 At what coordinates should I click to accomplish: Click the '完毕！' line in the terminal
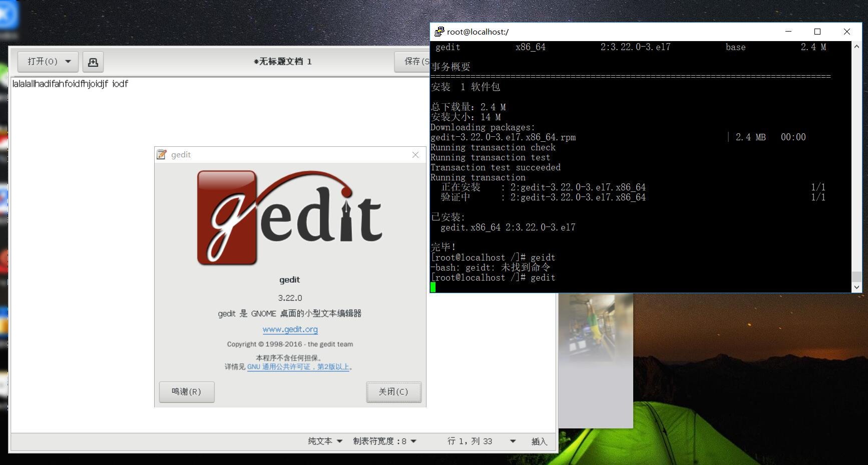tap(444, 247)
